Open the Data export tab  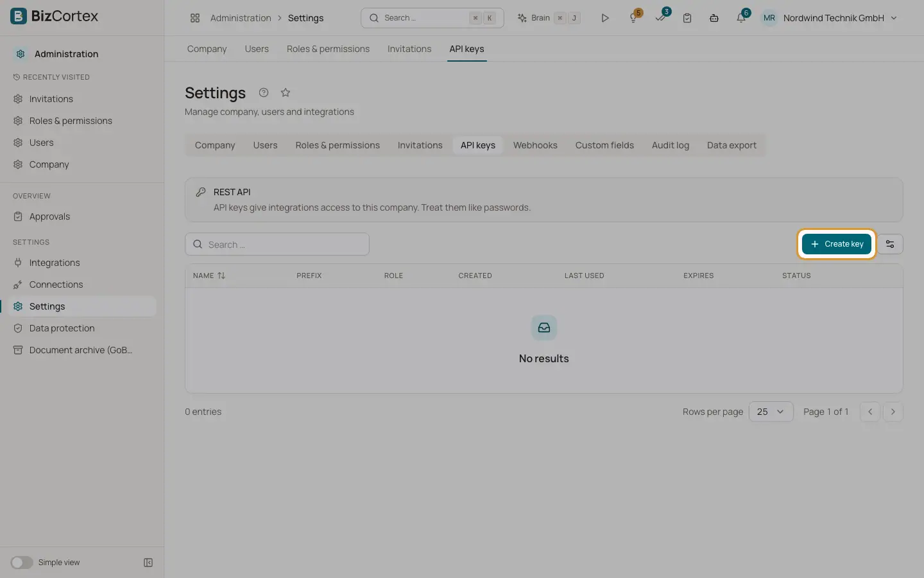(732, 145)
